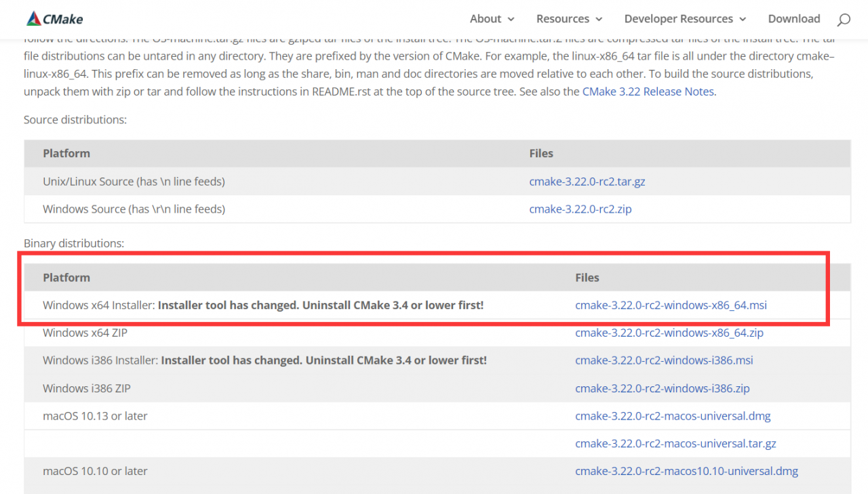Viewport: 868px width, 494px height.
Task: Download cmake-3.22.0-rc2-windows-i386.zip
Action: 663,388
